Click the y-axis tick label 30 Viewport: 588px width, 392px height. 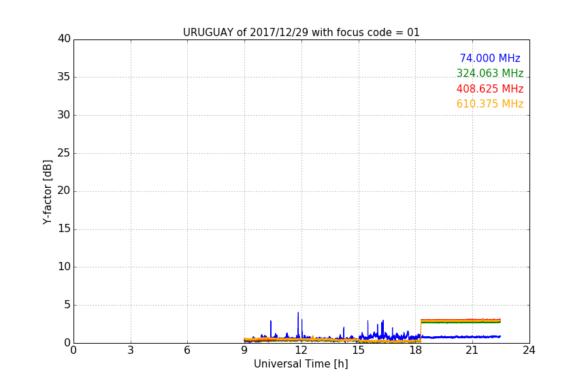[64, 115]
